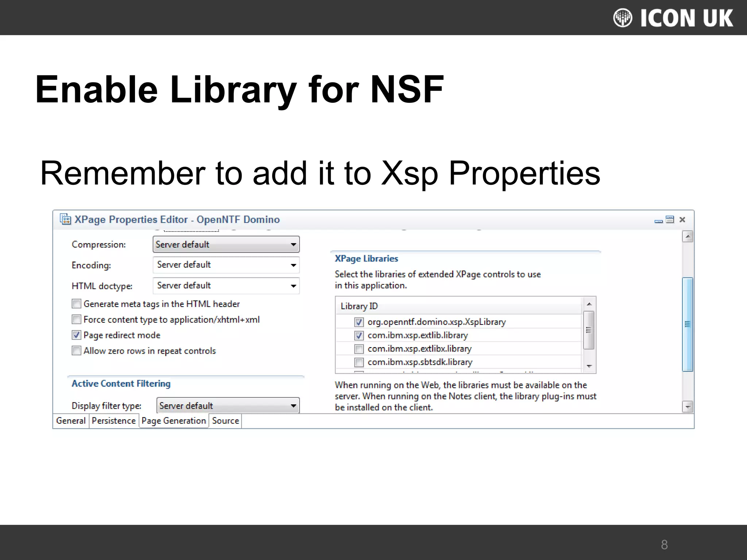
Task: Click the editor's main scroll-up arrow
Action: click(688, 237)
